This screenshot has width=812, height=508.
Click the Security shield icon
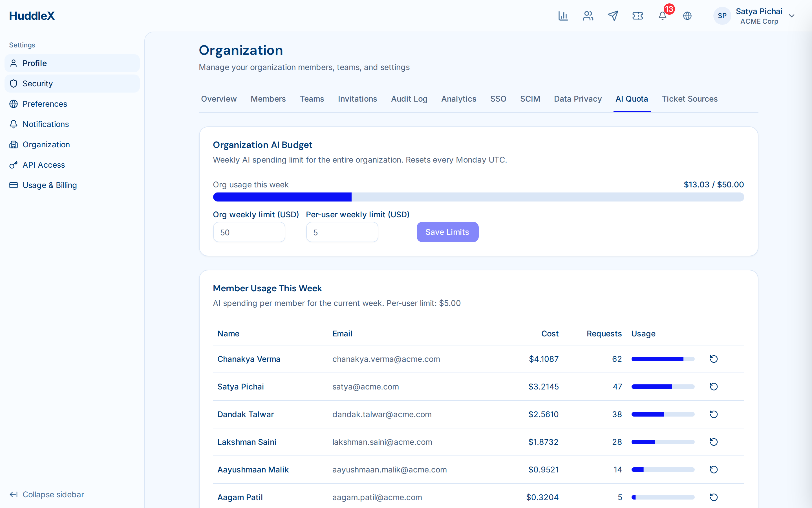click(x=14, y=84)
